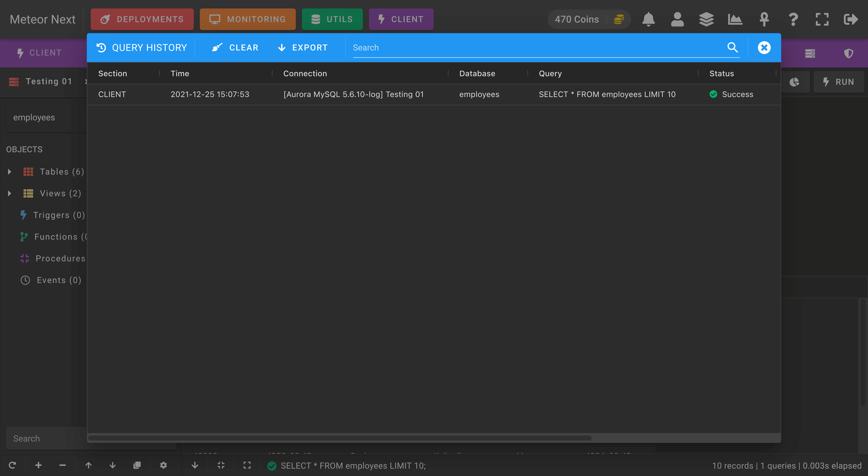Viewport: 868px width, 476px height.
Task: Click the expand fullscreen icon in results bar
Action: tap(247, 465)
